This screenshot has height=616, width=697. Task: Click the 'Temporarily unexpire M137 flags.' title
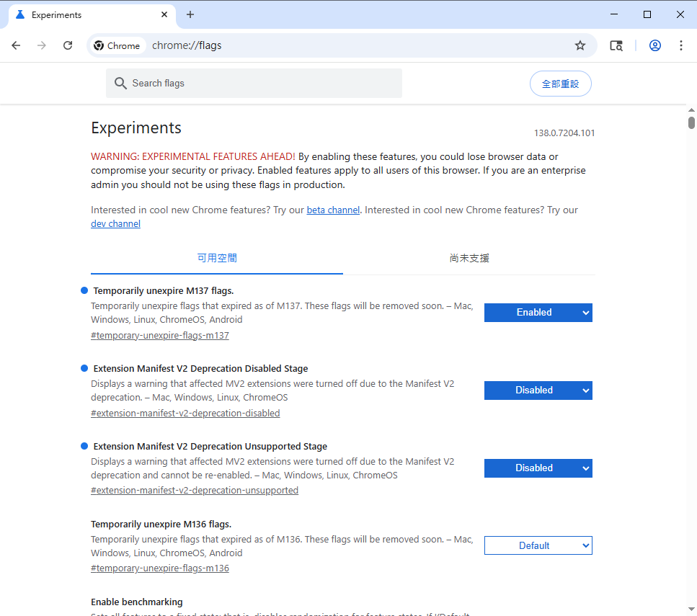click(x=163, y=290)
